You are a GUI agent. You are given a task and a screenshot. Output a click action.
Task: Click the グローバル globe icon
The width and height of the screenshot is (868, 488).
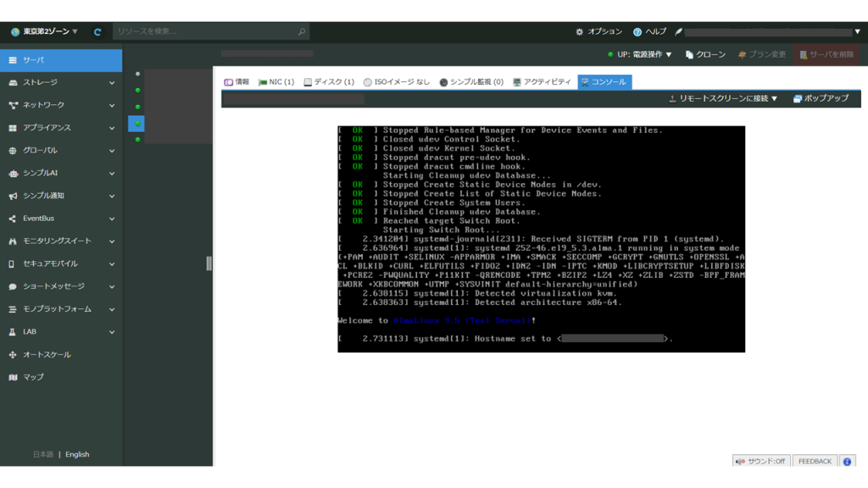13,151
